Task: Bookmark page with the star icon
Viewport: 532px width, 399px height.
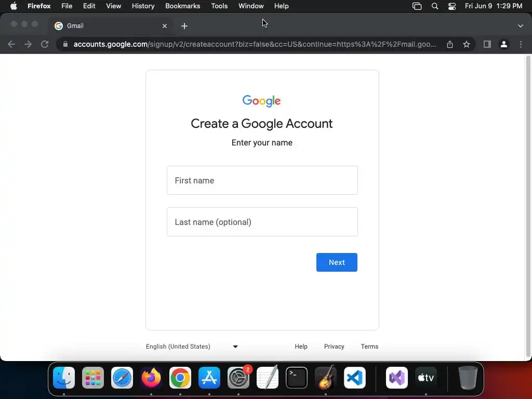Action: click(467, 44)
